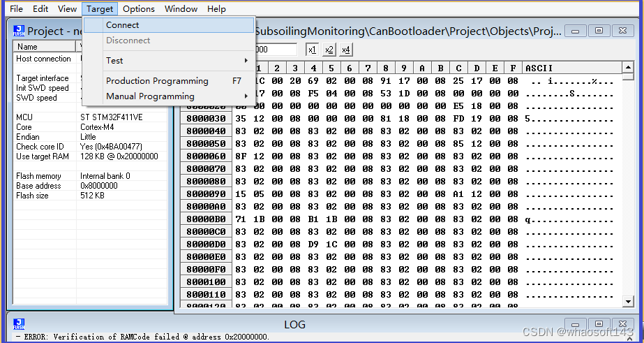The image size is (644, 343).
Task: Click the J-Flash icon in Project window
Action: [x=19, y=31]
